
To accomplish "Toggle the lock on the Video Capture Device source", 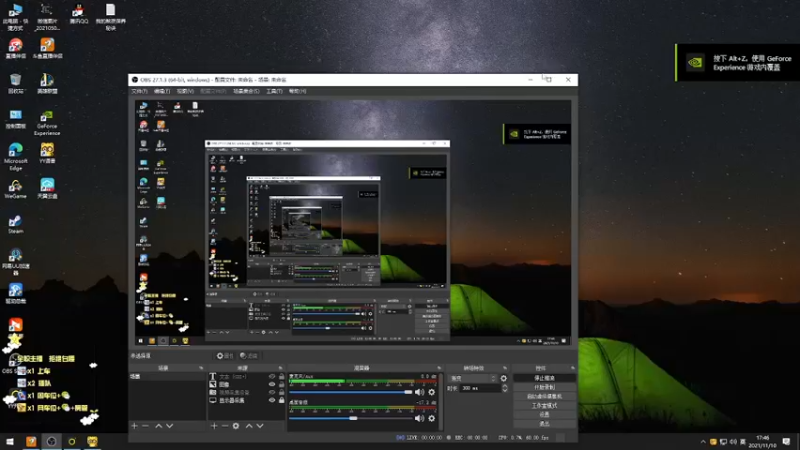I will pos(282,392).
